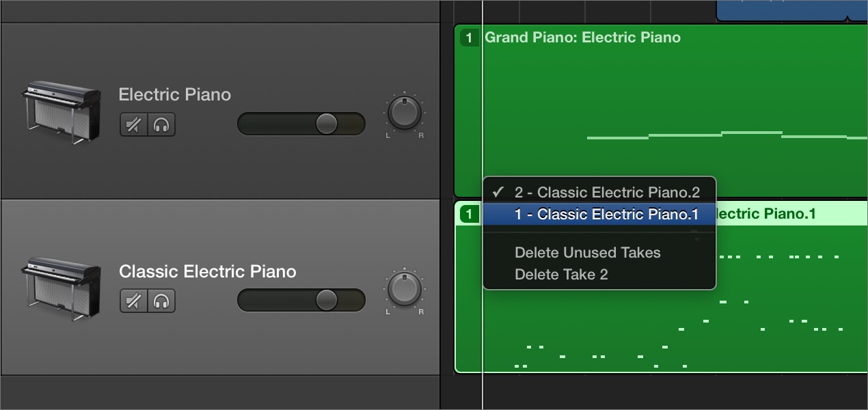
Task: Solo the Electric Piano track with headphones button
Action: 161,125
